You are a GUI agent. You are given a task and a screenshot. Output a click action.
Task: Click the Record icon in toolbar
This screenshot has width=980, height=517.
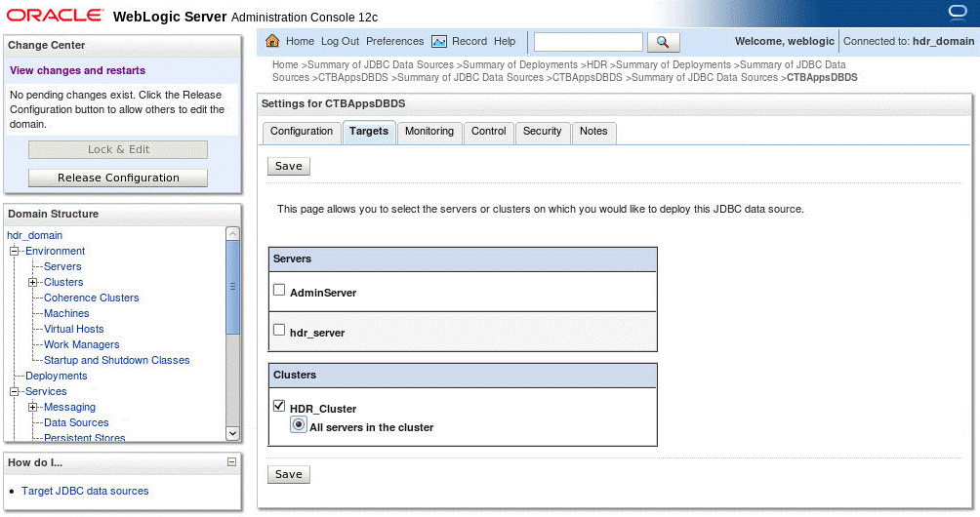[x=439, y=41]
